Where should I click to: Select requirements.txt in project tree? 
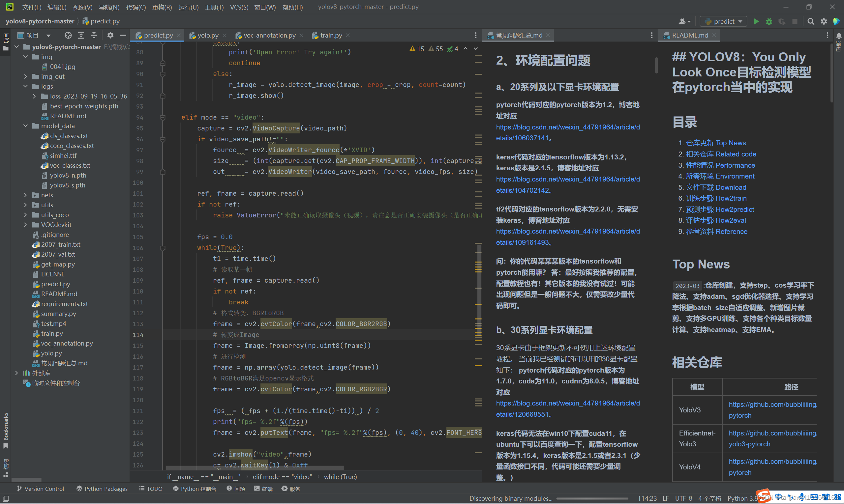tap(64, 304)
